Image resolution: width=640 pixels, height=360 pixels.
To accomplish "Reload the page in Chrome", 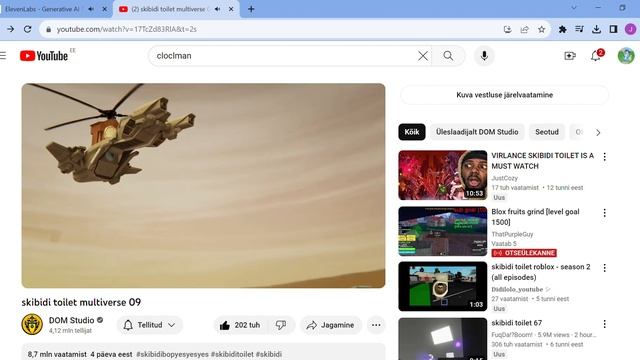I will tap(27, 29).
